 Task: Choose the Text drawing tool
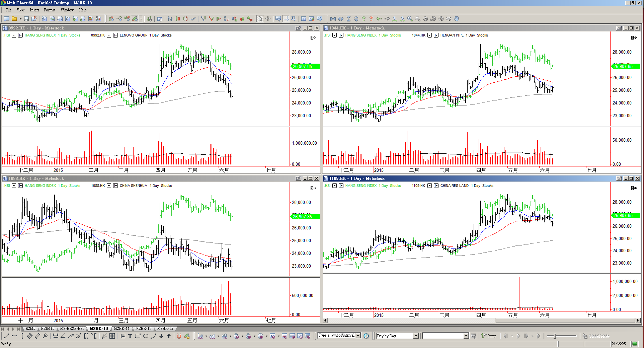[x=130, y=336]
